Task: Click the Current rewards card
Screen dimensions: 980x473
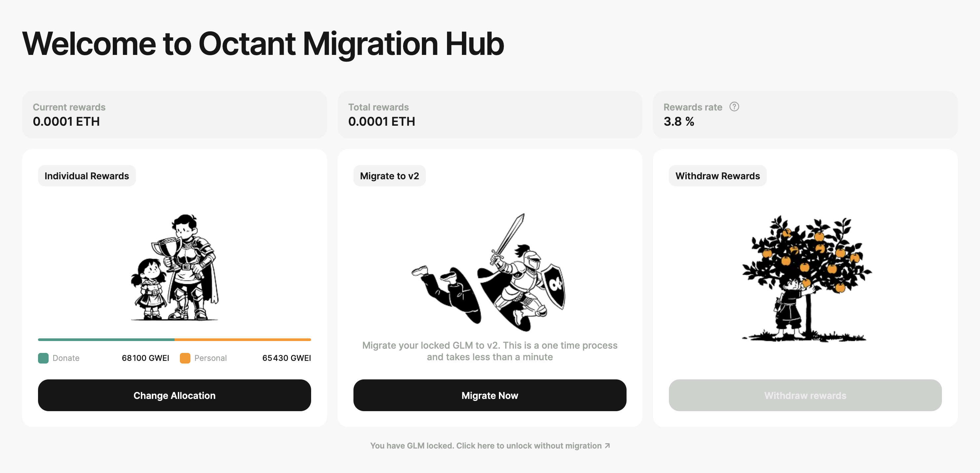Action: tap(174, 114)
